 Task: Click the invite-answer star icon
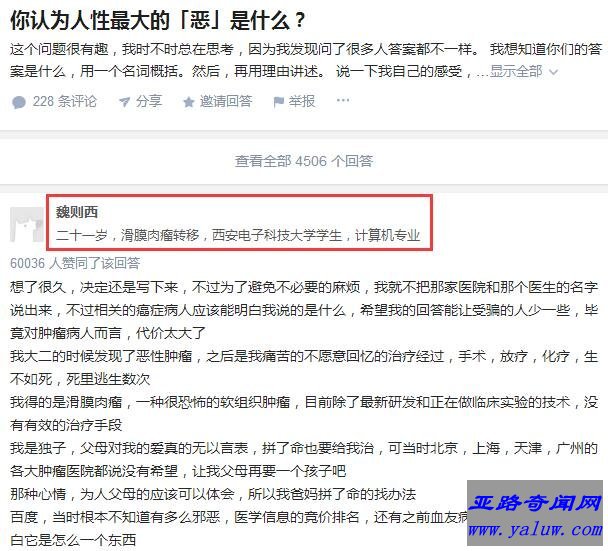(x=188, y=102)
